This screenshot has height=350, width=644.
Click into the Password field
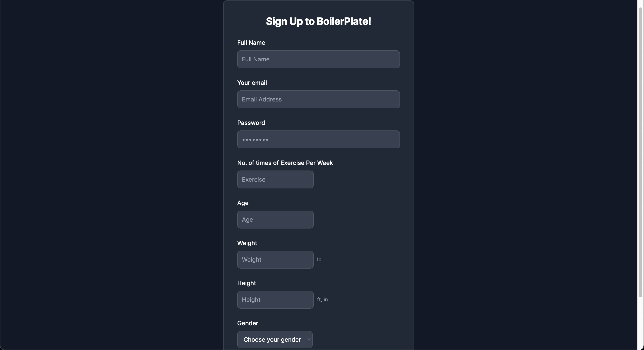coord(318,139)
